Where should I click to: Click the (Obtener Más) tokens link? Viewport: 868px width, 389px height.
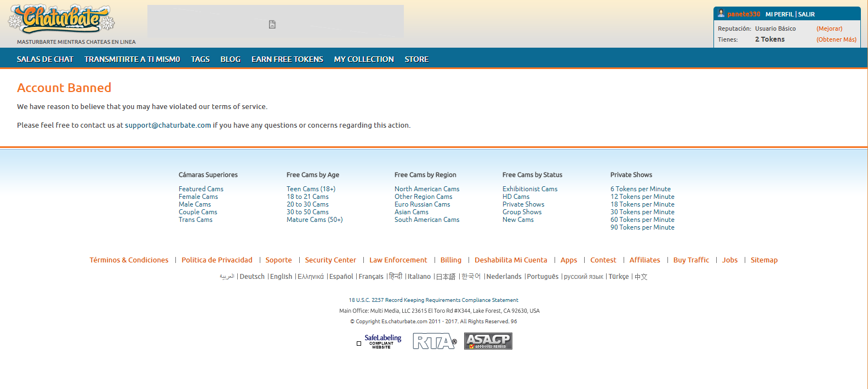tap(836, 39)
